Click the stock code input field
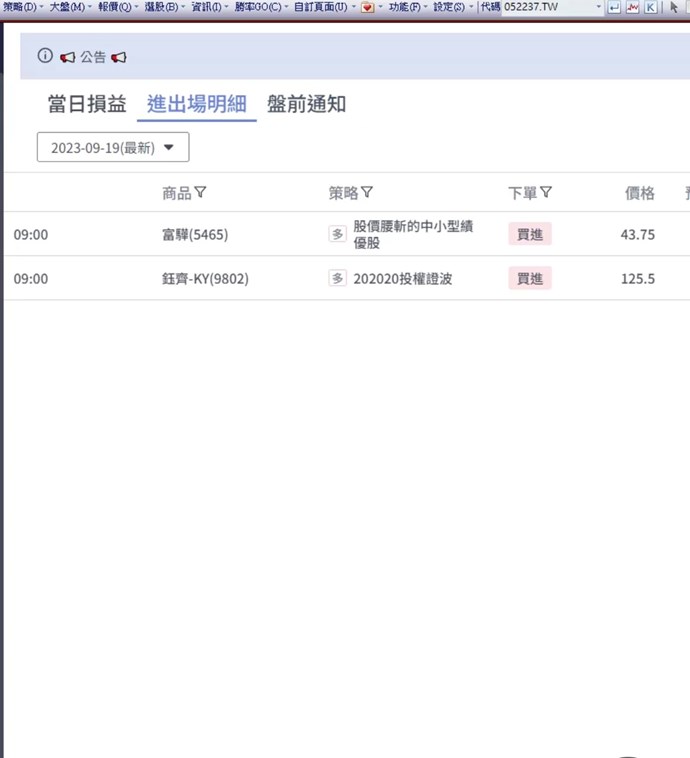 (x=547, y=7)
